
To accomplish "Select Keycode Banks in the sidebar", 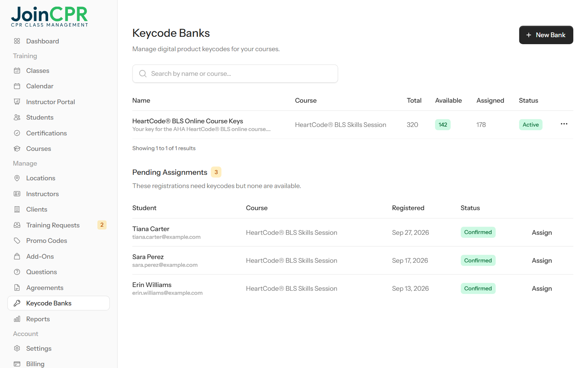I will coord(59,303).
